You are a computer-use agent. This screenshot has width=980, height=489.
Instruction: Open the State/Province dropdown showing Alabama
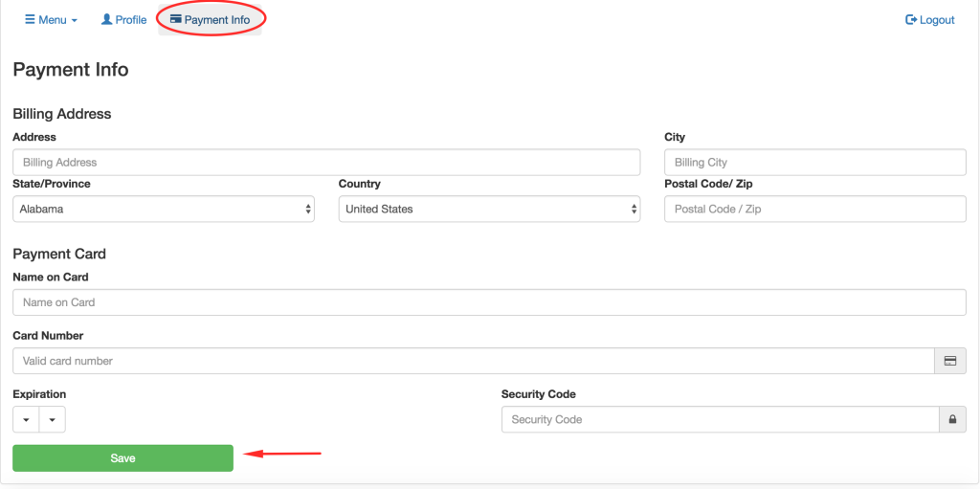coord(164,209)
